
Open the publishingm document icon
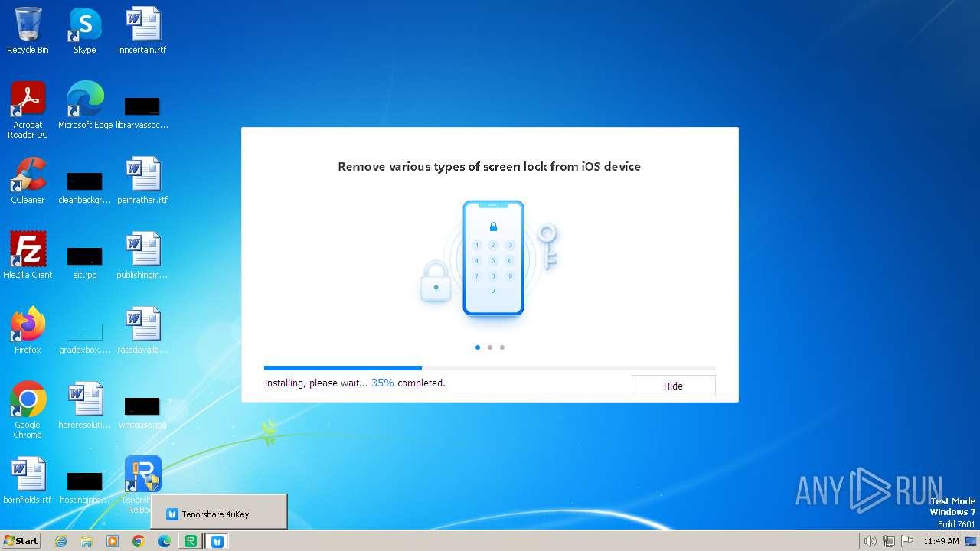[142, 256]
